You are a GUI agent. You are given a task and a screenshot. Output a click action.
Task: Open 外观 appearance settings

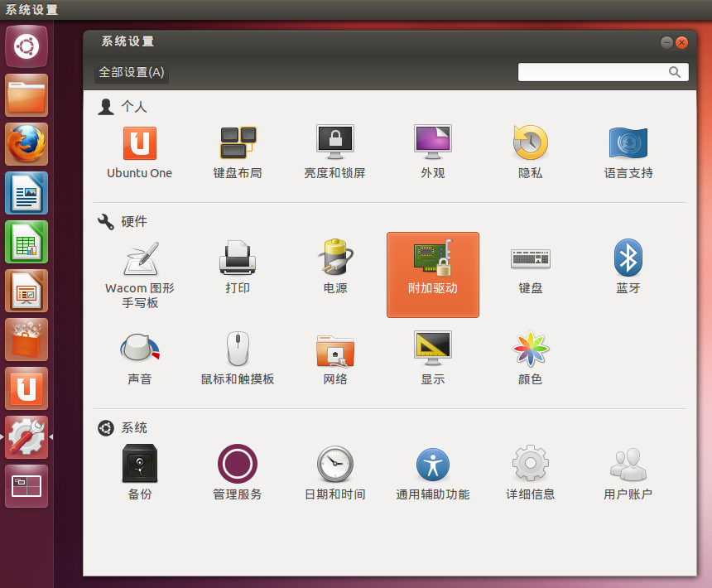(x=433, y=152)
